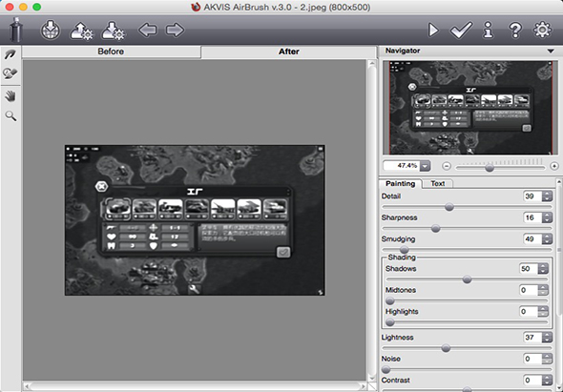Select the Hand pan tool
The width and height of the screenshot is (563, 392).
pos(10,96)
